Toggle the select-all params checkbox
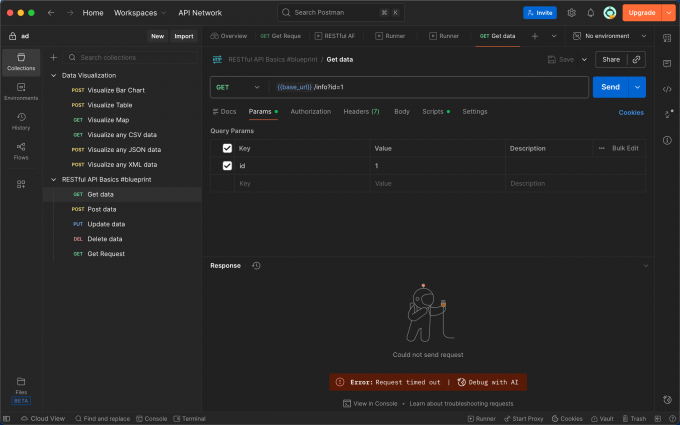680x425 pixels. point(227,148)
